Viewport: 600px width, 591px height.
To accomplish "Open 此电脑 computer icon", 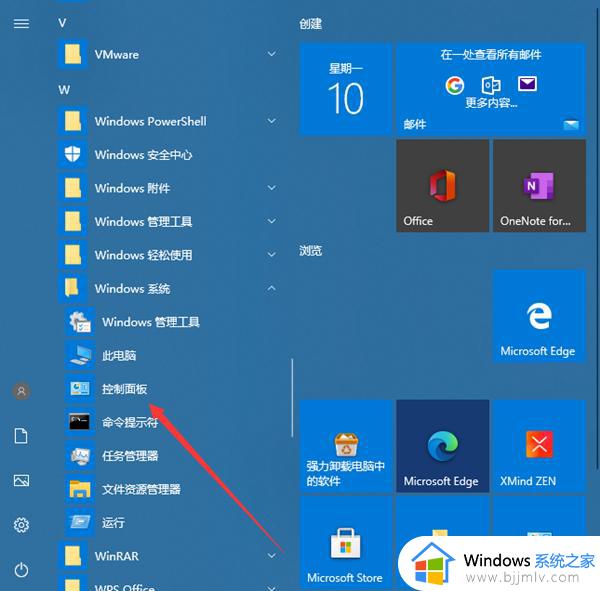I will click(80, 355).
